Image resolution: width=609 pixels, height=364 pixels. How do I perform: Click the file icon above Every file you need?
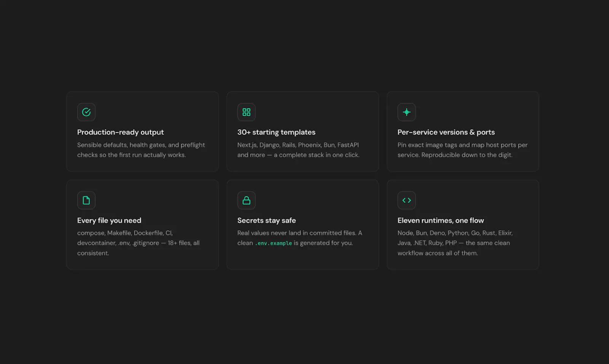[86, 200]
